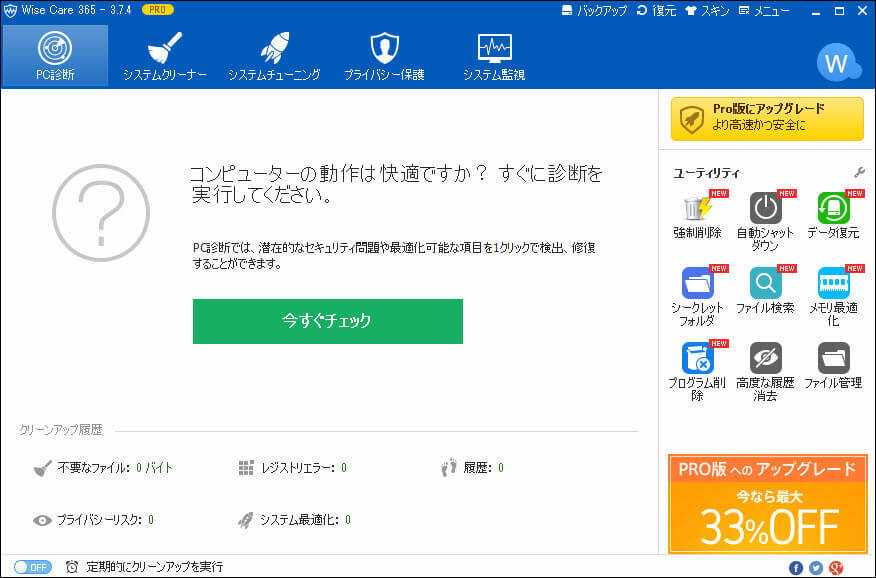Switch to システムクリーナー tab
The width and height of the screenshot is (876, 578).
(164, 56)
